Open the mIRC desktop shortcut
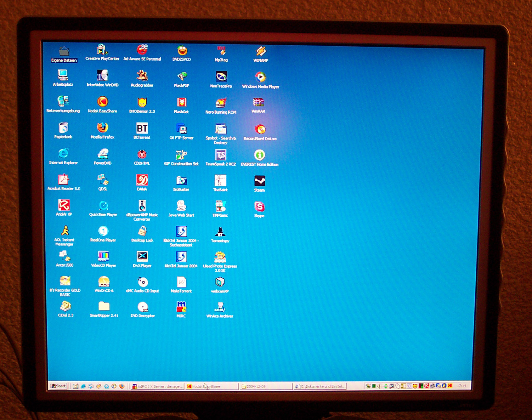This screenshot has width=532, height=420. (181, 307)
